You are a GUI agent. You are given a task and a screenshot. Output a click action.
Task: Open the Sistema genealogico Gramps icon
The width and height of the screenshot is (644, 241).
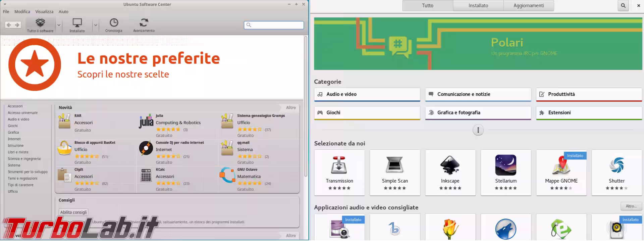pyautogui.click(x=227, y=121)
